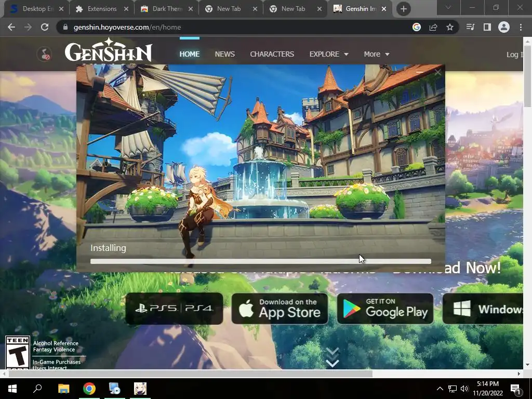
Task: Open the network tray icon
Action: (453, 389)
